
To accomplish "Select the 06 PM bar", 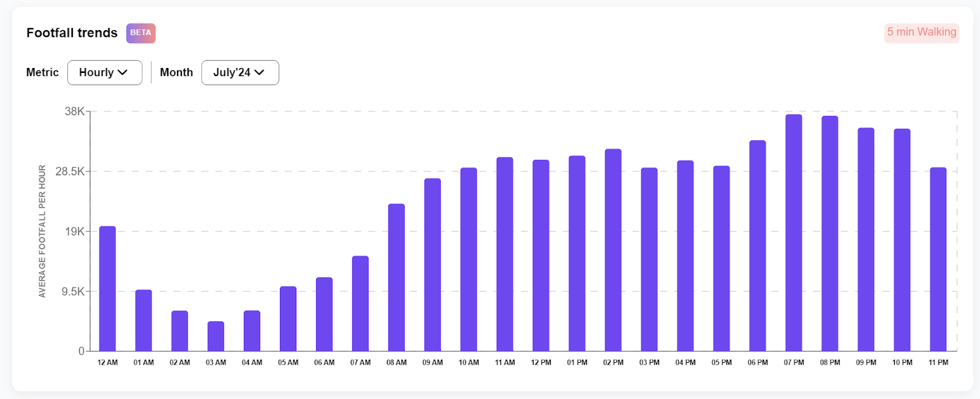I will coord(758,246).
